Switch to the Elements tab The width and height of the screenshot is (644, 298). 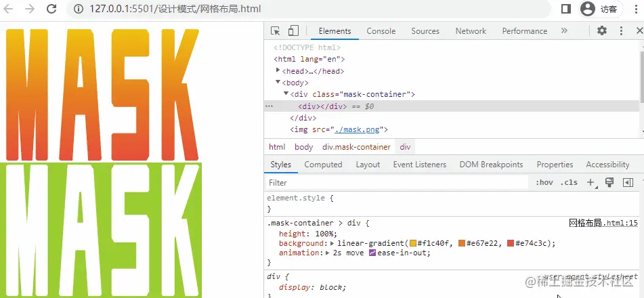click(335, 31)
